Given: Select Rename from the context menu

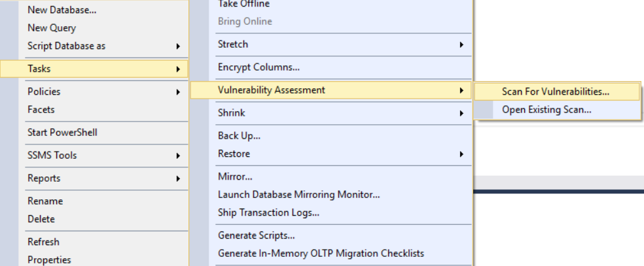Looking at the screenshot, I should (x=45, y=201).
